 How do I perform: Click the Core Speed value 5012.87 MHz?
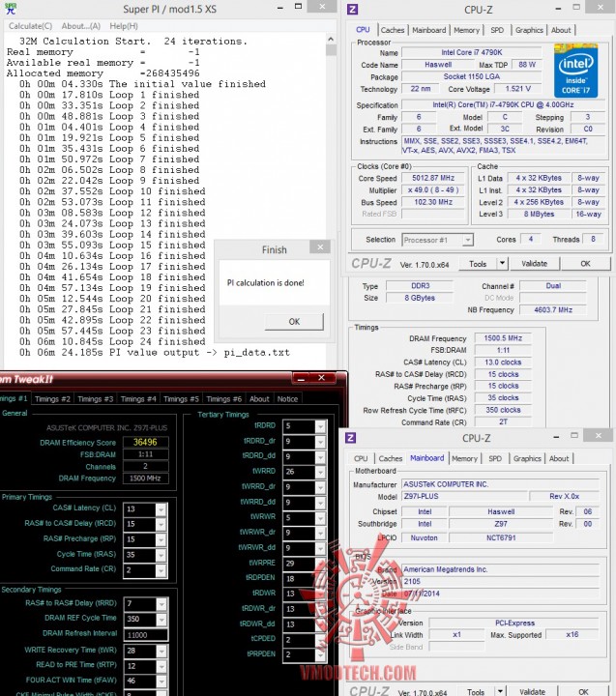coord(433,178)
